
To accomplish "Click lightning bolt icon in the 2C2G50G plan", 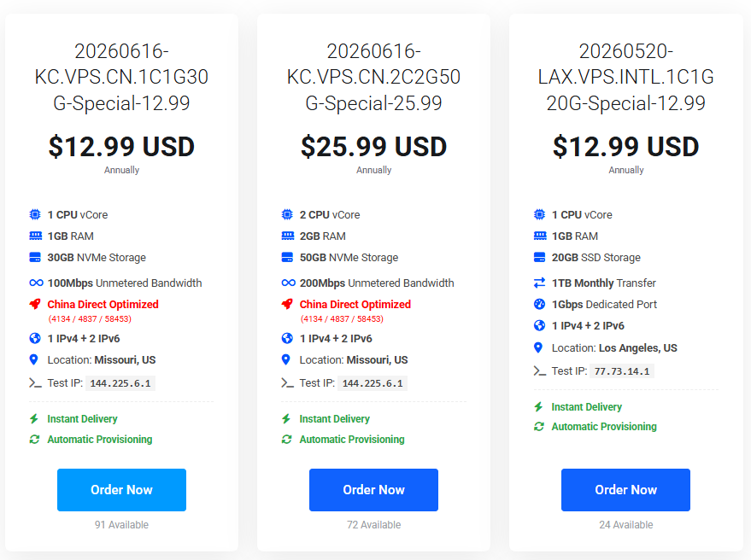I will [x=286, y=419].
